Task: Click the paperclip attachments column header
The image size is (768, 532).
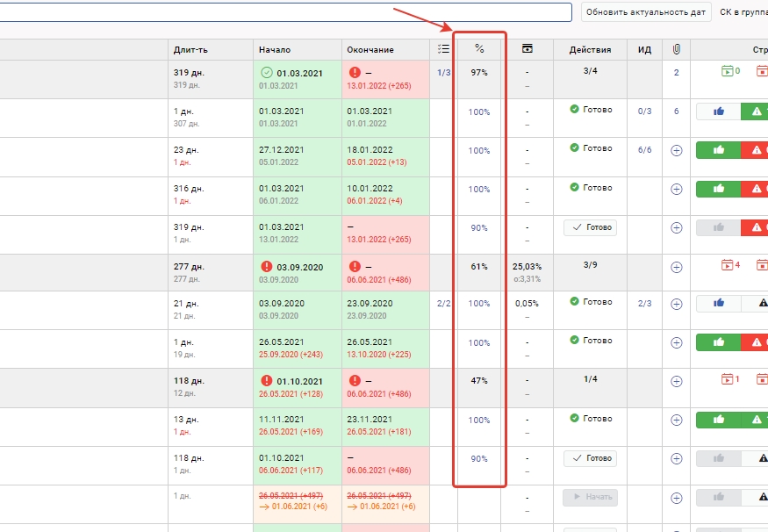Action: tap(676, 50)
